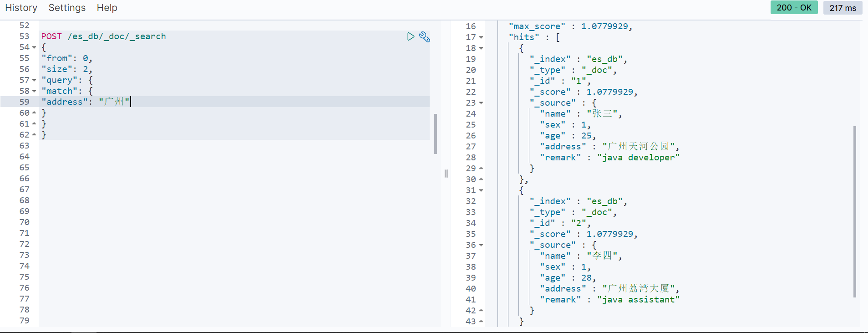Open the History menu
This screenshot has width=868, height=333.
point(21,8)
